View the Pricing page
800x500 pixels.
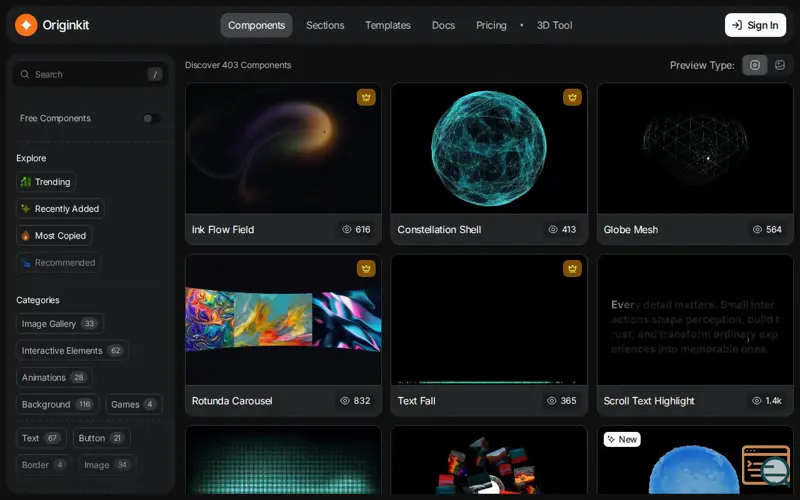click(491, 25)
